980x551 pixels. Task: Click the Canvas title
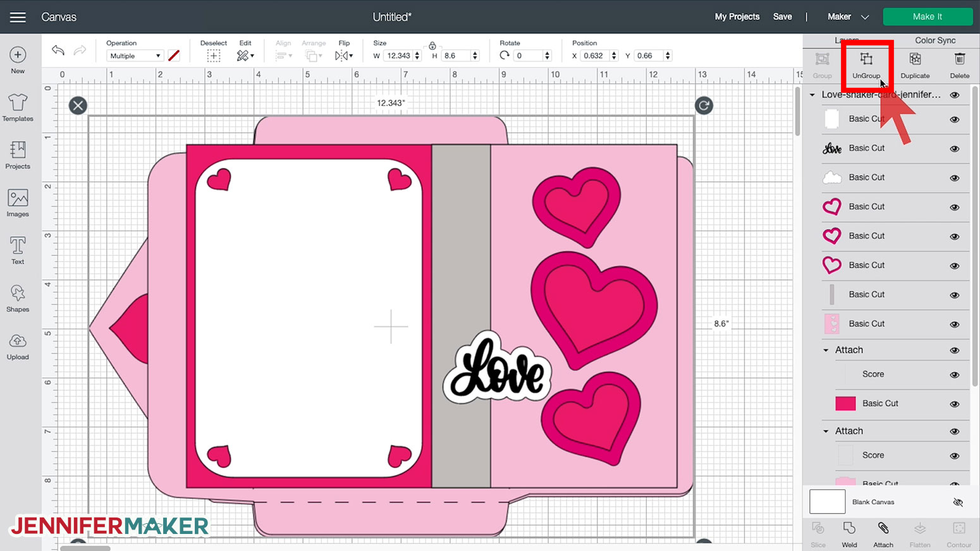[59, 17]
